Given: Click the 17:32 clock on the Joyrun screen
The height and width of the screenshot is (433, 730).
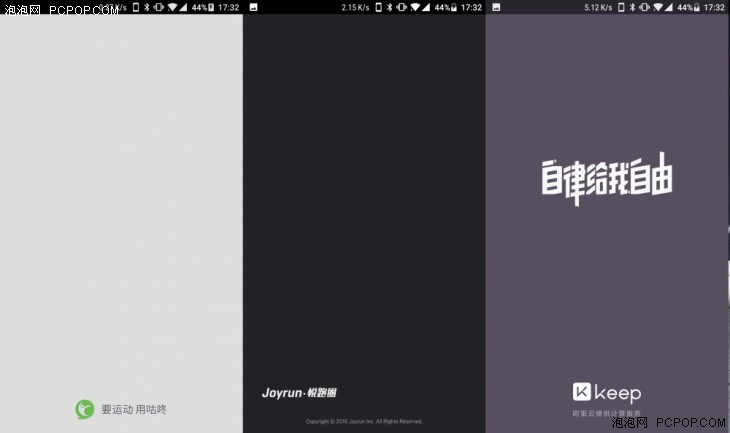Looking at the screenshot, I should click(x=472, y=7).
